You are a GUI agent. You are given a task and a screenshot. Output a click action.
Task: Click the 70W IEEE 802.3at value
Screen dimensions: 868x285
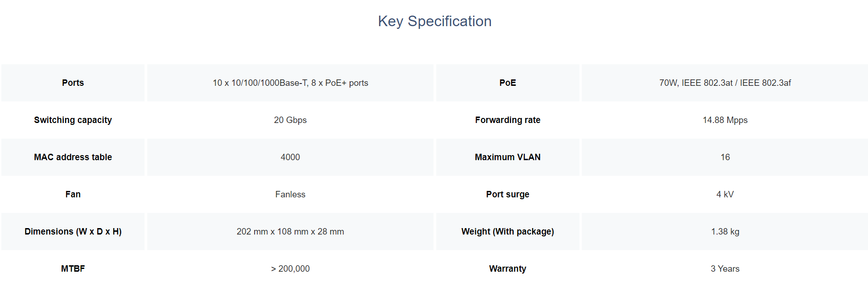725,83
